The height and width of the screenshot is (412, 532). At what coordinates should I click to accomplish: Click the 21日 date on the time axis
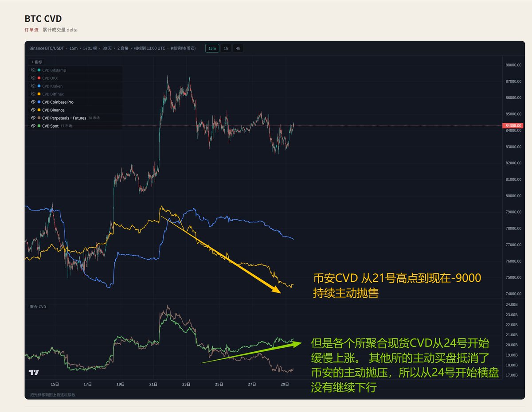click(x=154, y=384)
